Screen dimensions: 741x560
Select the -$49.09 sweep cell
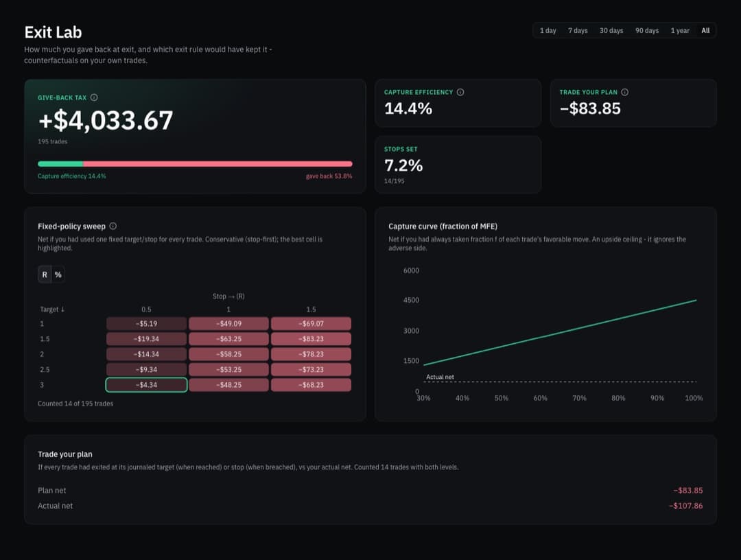(x=228, y=324)
